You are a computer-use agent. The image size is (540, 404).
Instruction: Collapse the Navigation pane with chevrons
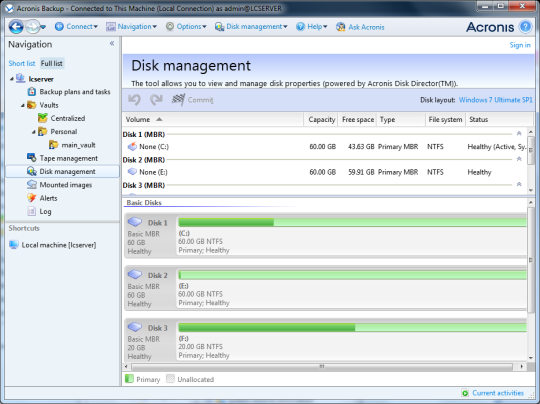(x=112, y=43)
